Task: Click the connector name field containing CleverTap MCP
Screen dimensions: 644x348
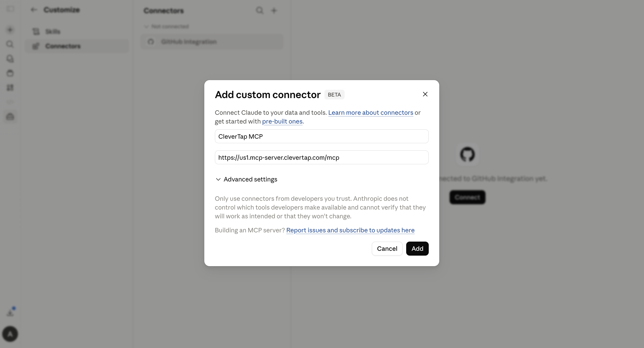Action: 322,136
